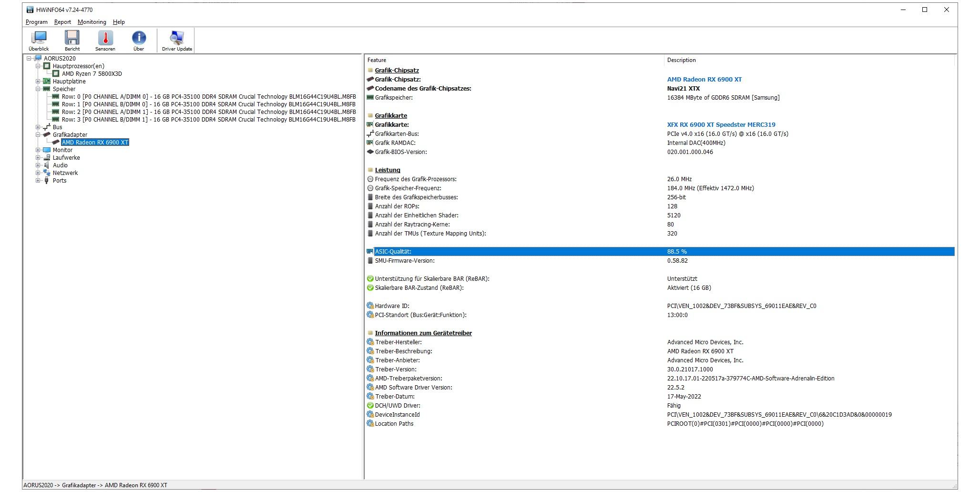
Task: Click the clock icon beside Frequenz des Grafik-Prozessors
Action: 370,179
